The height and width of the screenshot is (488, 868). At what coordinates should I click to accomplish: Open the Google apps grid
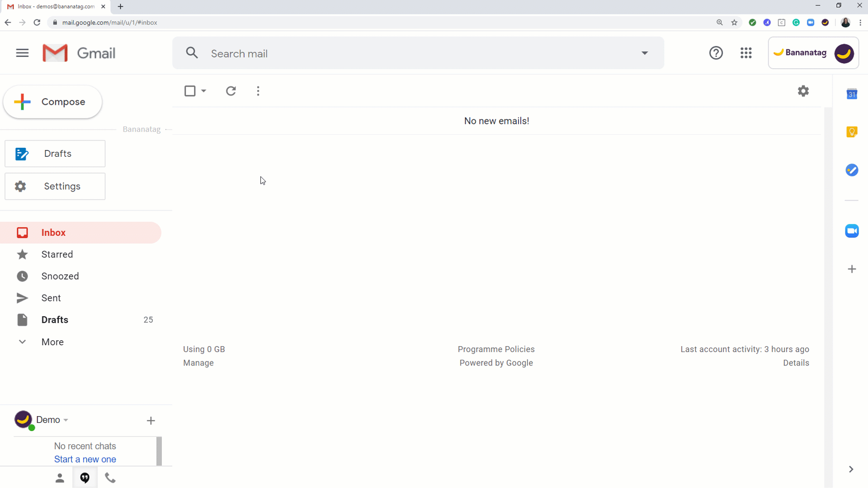746,53
